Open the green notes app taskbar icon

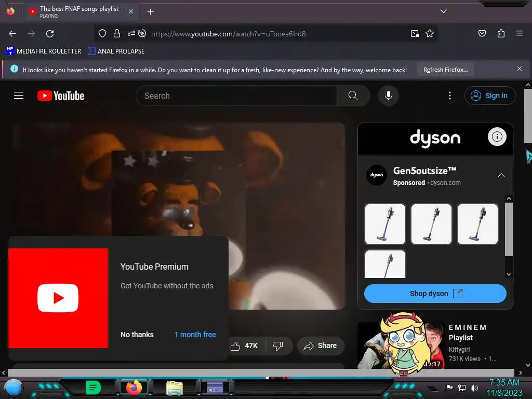[x=94, y=388]
